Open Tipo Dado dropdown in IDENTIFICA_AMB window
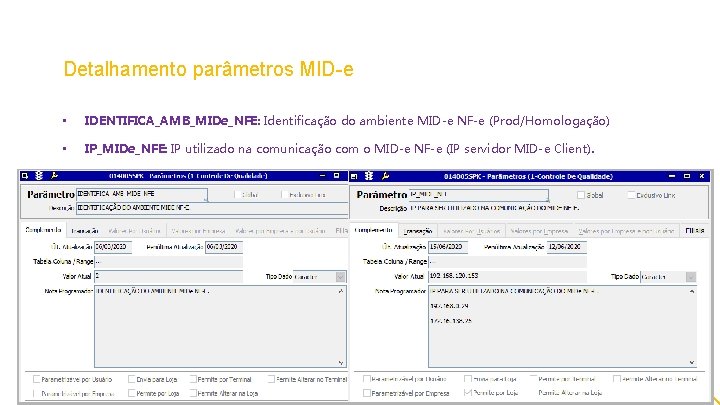This screenshot has width=720, height=405. click(340, 277)
